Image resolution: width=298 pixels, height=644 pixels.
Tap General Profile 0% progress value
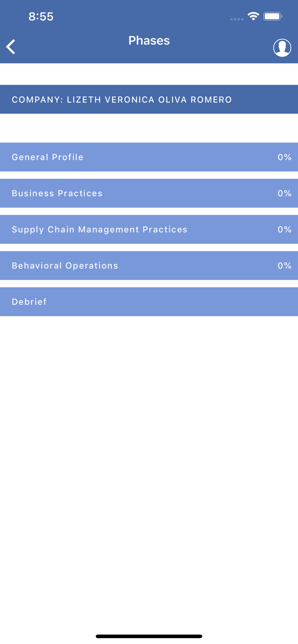[x=284, y=157]
